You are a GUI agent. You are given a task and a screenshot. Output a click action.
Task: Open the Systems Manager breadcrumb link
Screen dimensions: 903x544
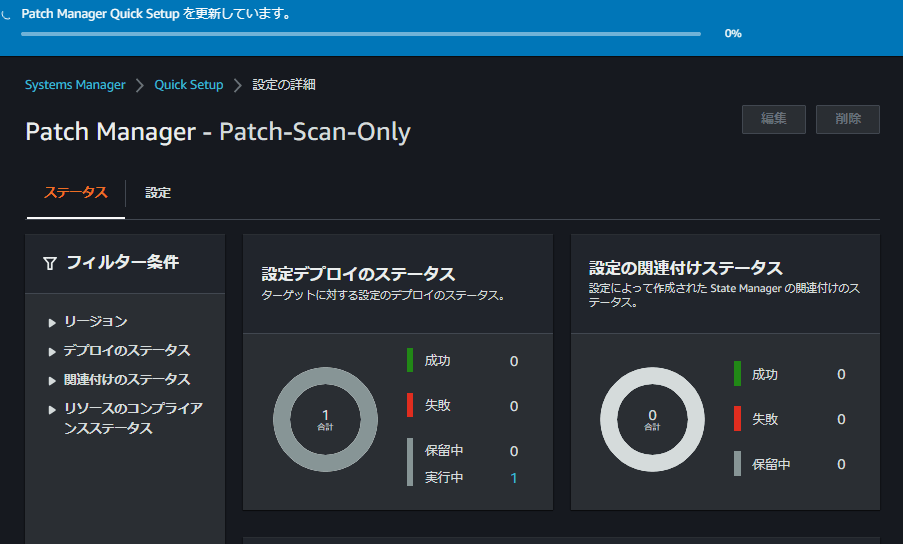point(75,85)
